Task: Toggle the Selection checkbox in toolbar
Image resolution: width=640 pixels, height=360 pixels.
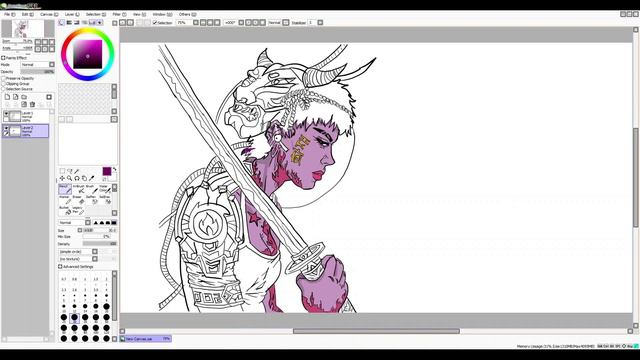Action: click(x=155, y=23)
